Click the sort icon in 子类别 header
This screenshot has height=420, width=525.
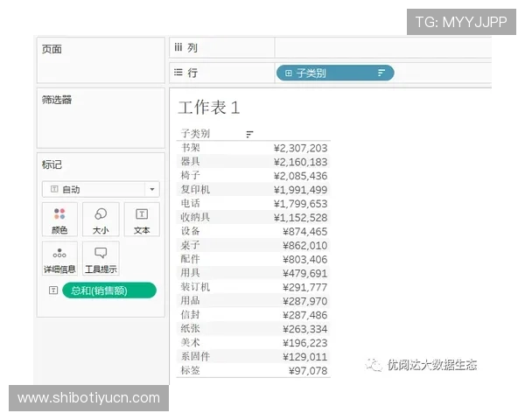(249, 134)
